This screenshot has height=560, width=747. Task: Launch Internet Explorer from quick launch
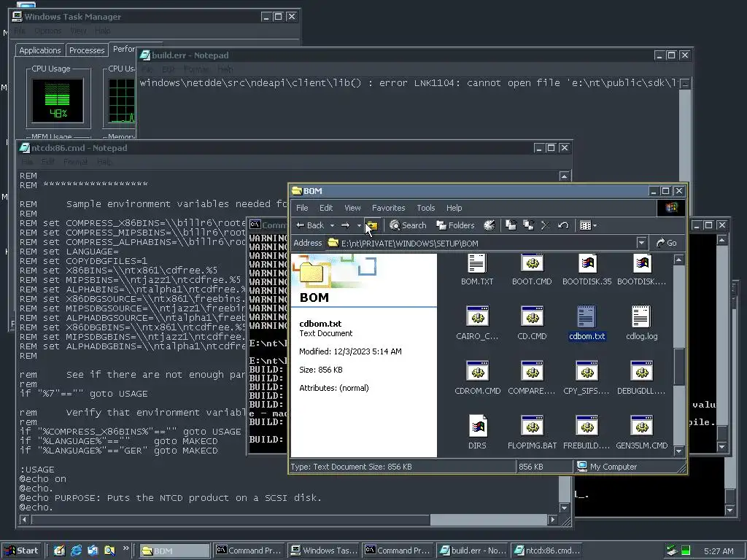pyautogui.click(x=76, y=551)
